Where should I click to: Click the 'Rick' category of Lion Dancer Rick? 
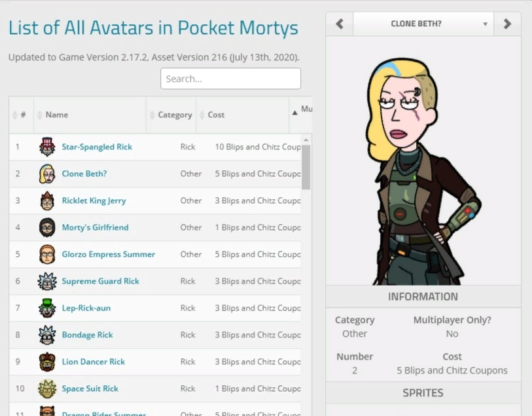pos(188,362)
